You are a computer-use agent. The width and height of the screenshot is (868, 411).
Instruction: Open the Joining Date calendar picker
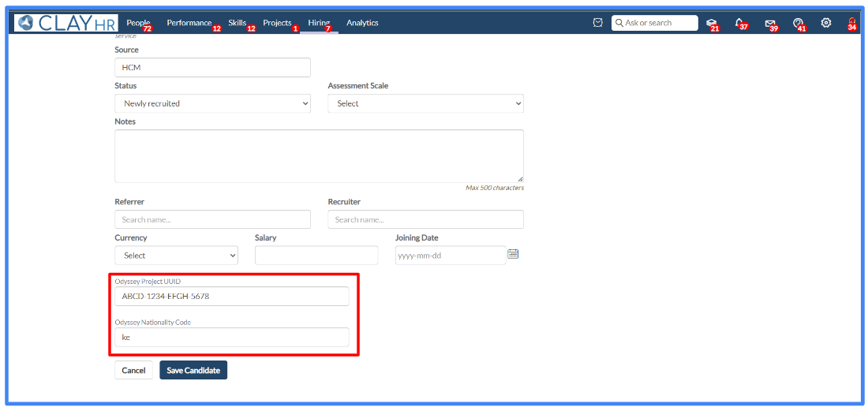[x=513, y=254]
